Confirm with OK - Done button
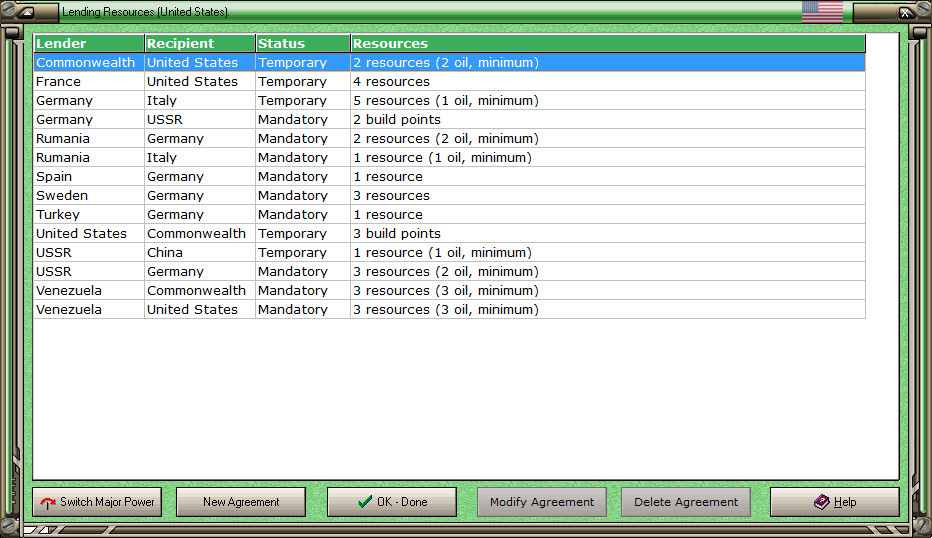The height and width of the screenshot is (538, 932). pos(392,502)
